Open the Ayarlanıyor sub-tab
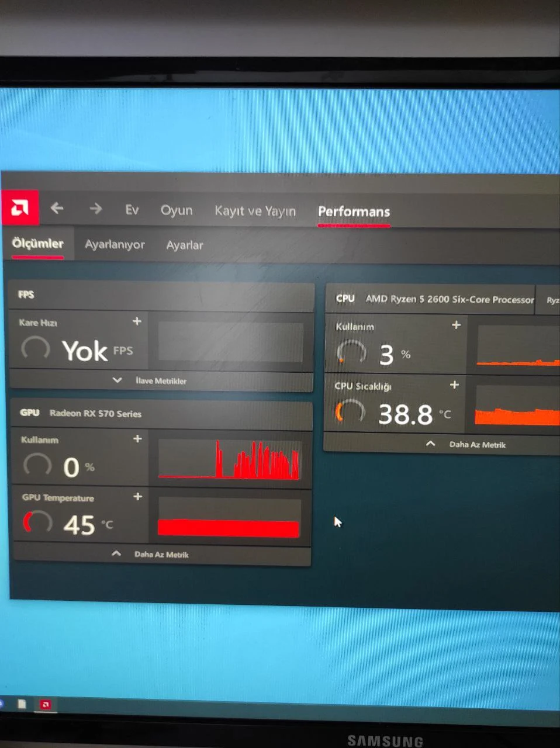The width and height of the screenshot is (560, 748). tap(115, 244)
